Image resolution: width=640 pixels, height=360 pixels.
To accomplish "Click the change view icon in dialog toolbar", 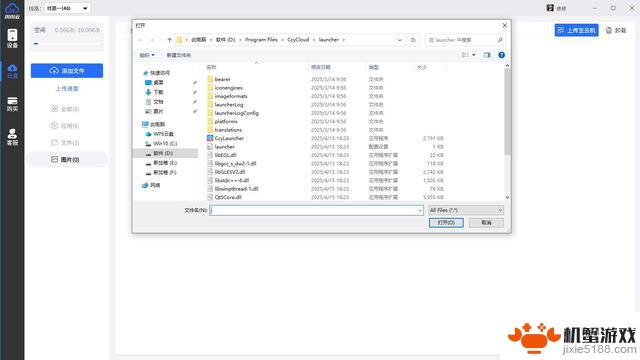I will (x=465, y=55).
